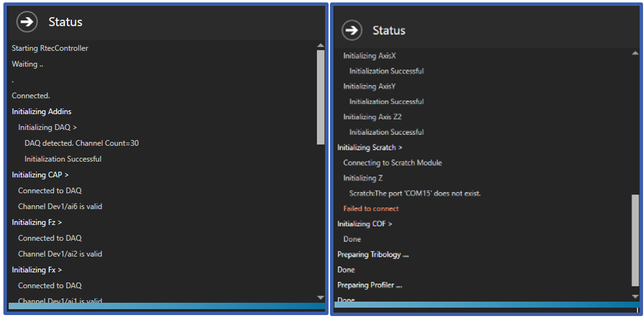Expand the Initializing Fx entry
The image size is (644, 317).
click(x=37, y=269)
